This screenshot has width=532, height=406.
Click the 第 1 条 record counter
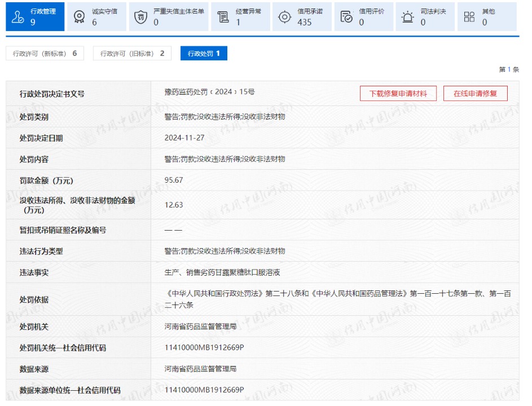point(509,69)
